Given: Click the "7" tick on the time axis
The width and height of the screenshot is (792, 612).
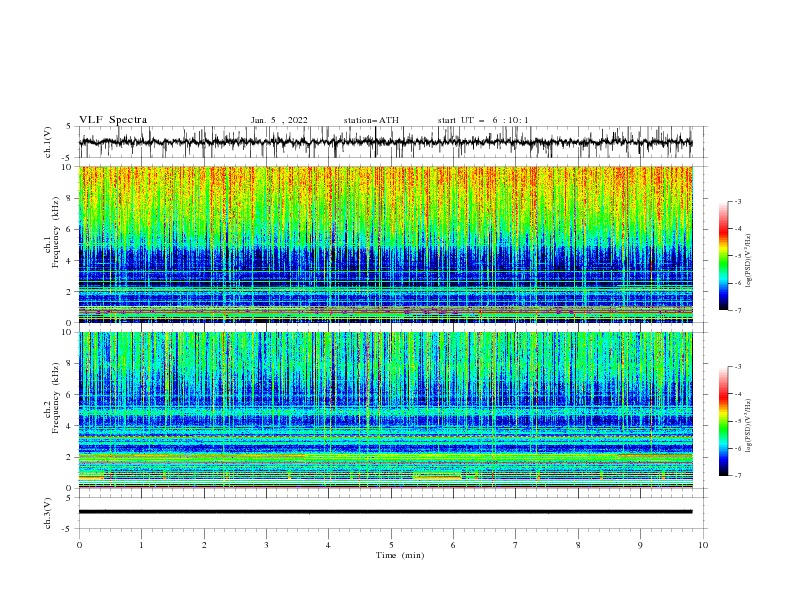Looking at the screenshot, I should pyautogui.click(x=516, y=545).
